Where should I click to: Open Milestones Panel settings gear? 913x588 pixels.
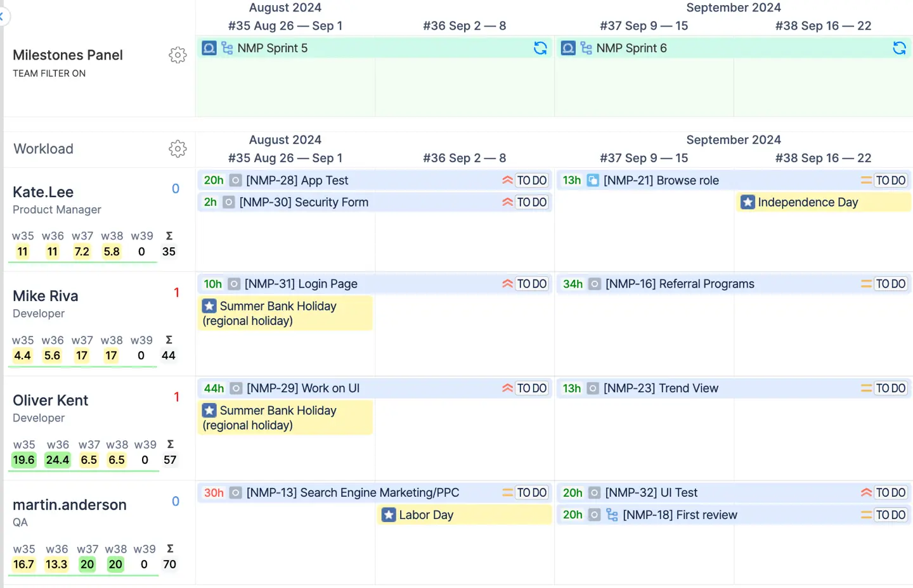point(178,55)
